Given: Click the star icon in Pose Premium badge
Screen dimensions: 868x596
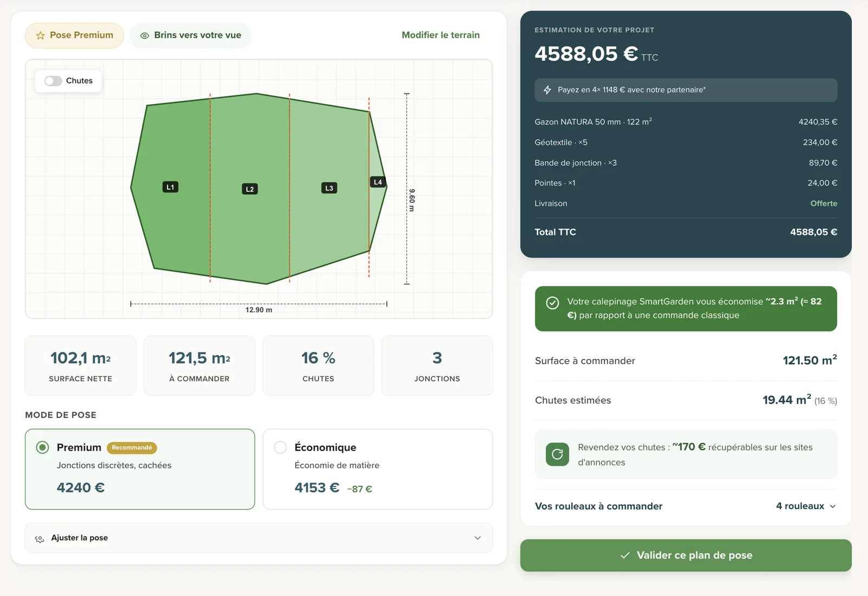Looking at the screenshot, I should coord(40,36).
